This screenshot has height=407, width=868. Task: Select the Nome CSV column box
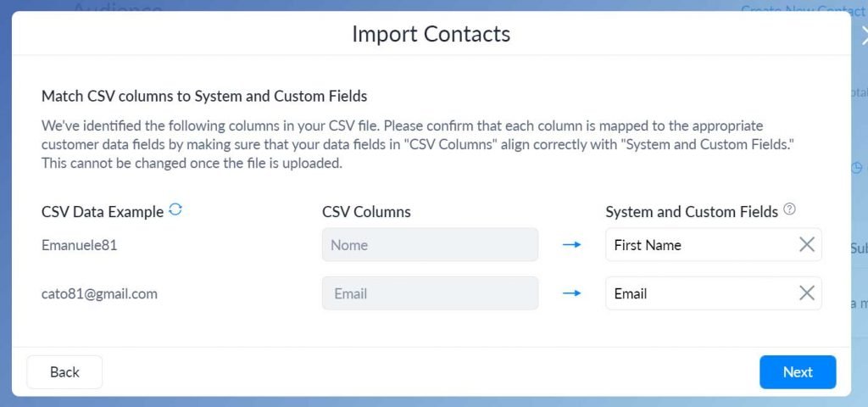coord(430,245)
